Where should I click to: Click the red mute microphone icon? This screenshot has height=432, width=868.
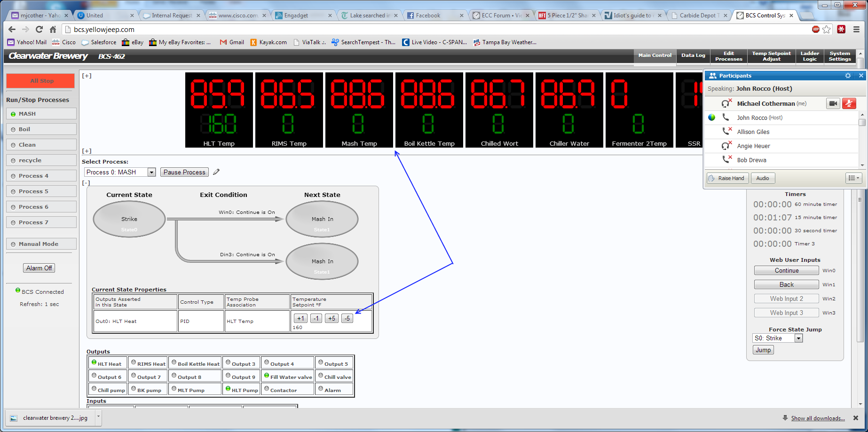[849, 103]
